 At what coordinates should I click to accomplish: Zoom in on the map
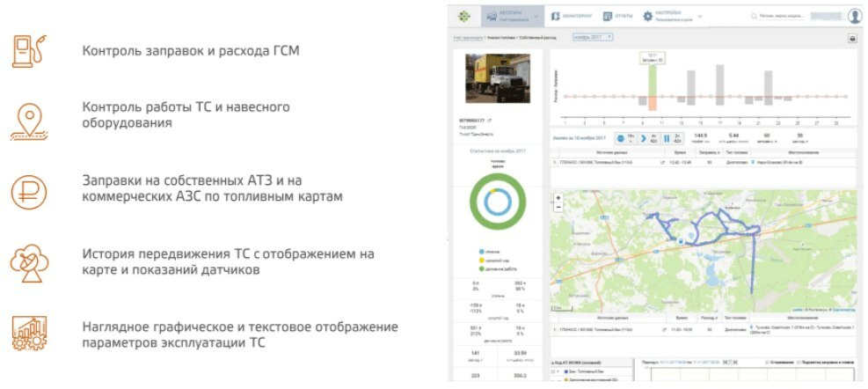(x=558, y=198)
